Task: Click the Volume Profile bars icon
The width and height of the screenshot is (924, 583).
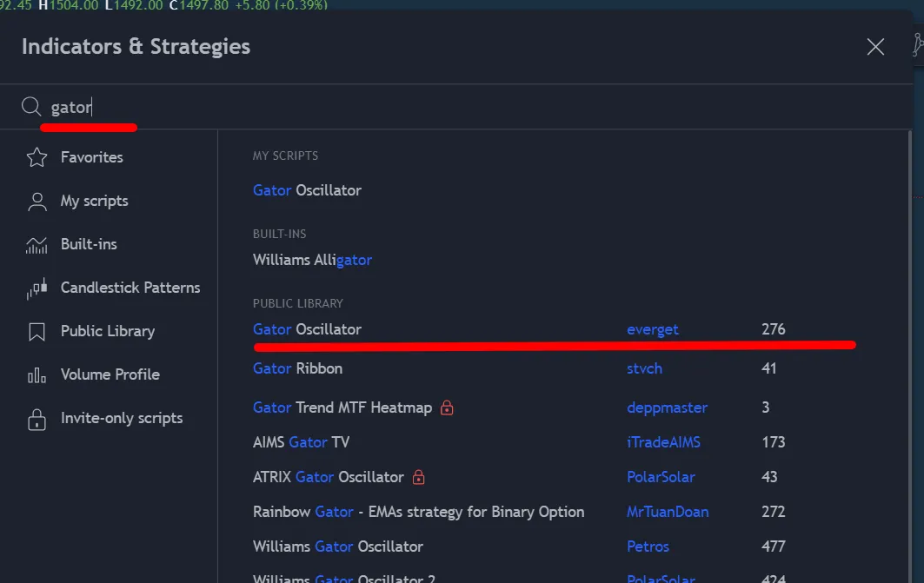Action: pyautogui.click(x=37, y=375)
